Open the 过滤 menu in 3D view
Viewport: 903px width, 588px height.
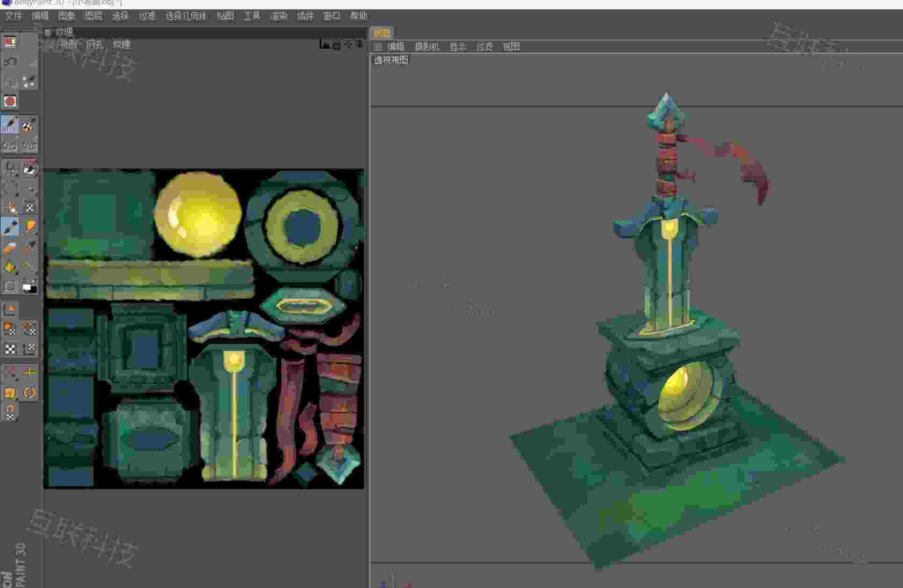pyautogui.click(x=484, y=47)
